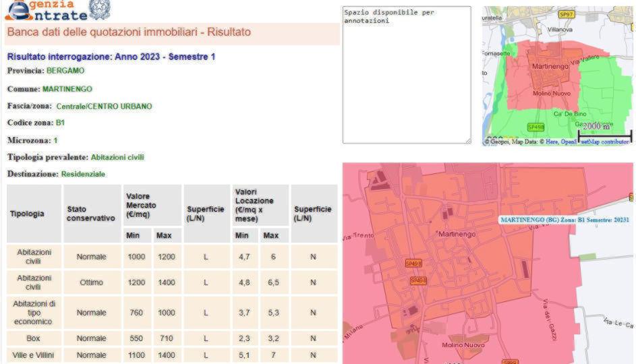636x364 pixels.
Task: Click the 'Abitazioni di tipo economico' cell
Action: click(34, 313)
